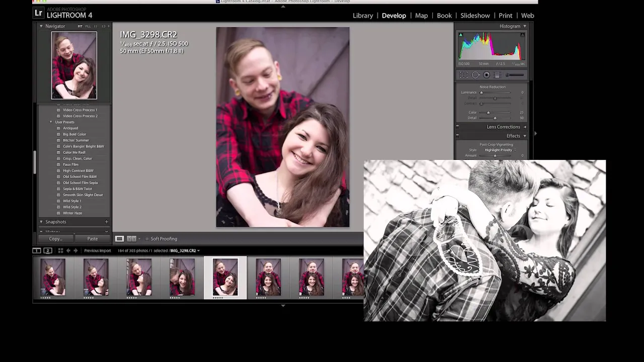Viewport: 644px width, 362px height.
Task: Apply the Crisp, Clean, Color preset
Action: click(77, 158)
